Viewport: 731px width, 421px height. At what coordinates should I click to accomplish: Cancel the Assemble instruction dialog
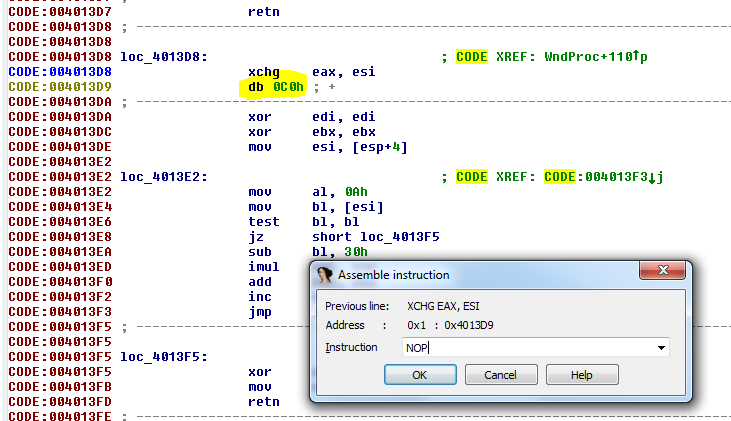[x=500, y=375]
